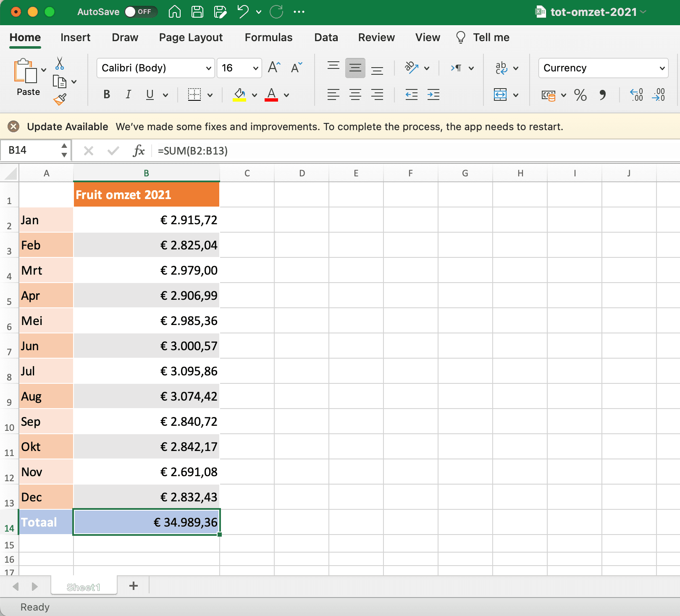Apply Comma style formatting

(x=604, y=95)
